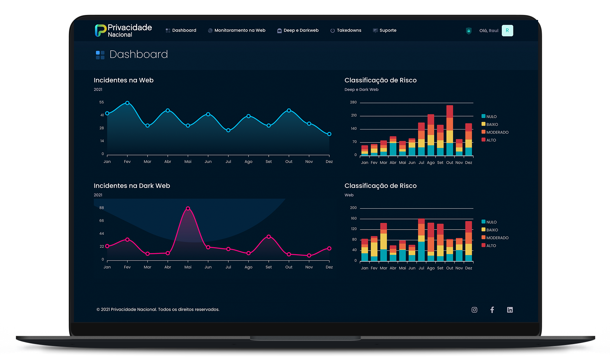Open the Dashboard menu item

point(181,30)
